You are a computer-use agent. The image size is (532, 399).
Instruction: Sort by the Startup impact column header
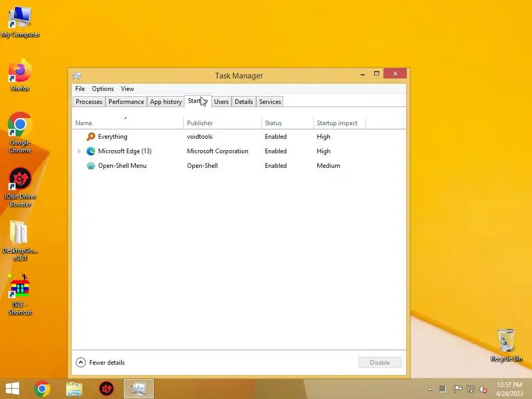(339, 123)
